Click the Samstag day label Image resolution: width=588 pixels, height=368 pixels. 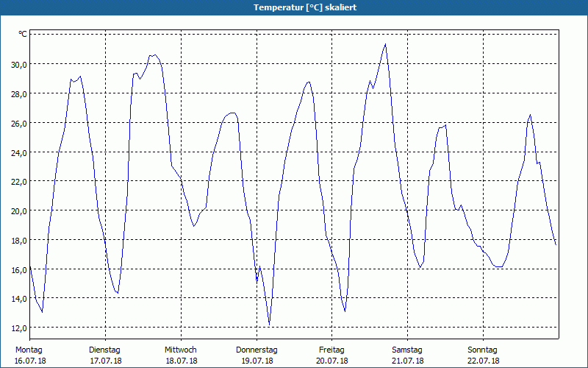[x=407, y=350]
